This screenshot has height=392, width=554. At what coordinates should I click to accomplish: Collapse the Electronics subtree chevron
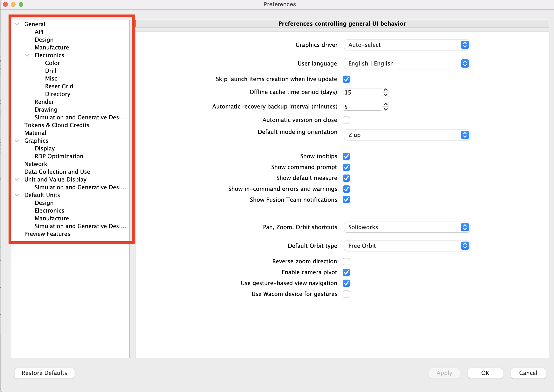pyautogui.click(x=27, y=55)
